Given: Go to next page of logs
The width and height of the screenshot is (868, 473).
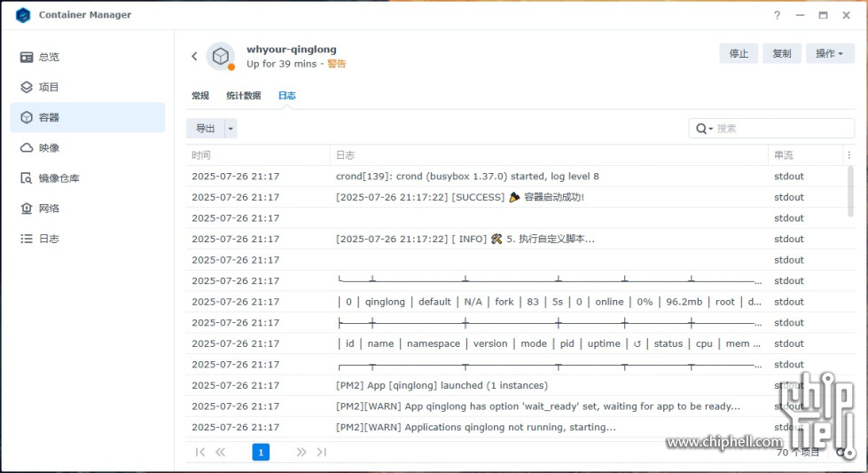Looking at the screenshot, I should click(301, 452).
